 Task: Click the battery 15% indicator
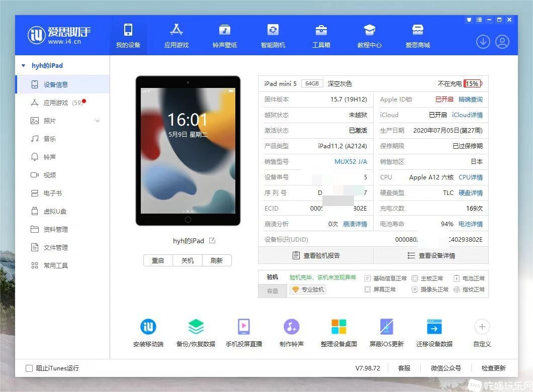coord(473,83)
